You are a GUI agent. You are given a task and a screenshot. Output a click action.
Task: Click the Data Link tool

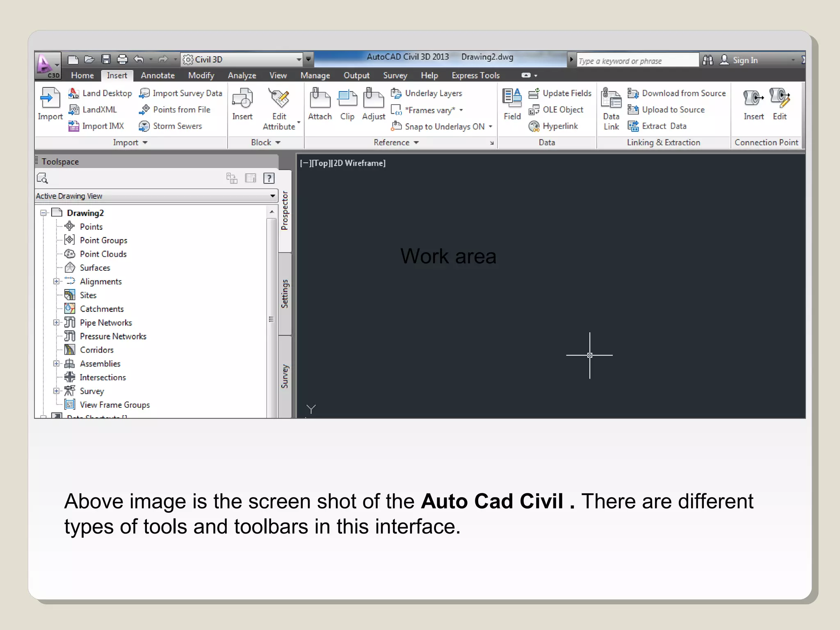[x=611, y=109]
